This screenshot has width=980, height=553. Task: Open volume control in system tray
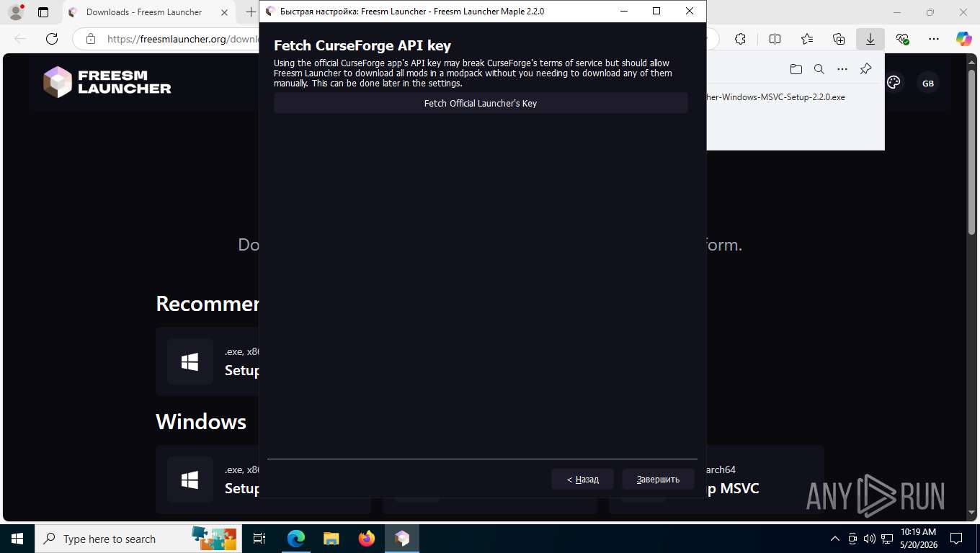coord(869,539)
